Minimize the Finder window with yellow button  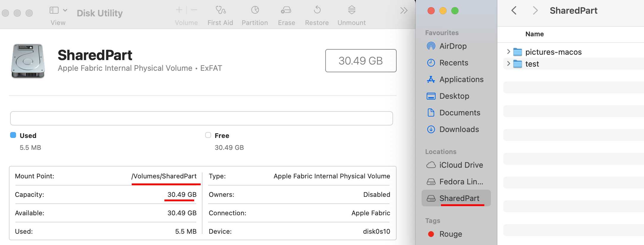tap(443, 11)
